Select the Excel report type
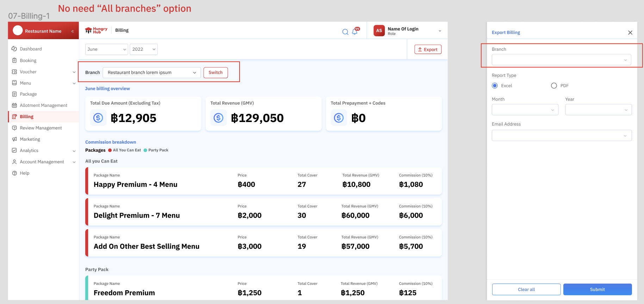The width and height of the screenshot is (644, 304). pyautogui.click(x=495, y=86)
